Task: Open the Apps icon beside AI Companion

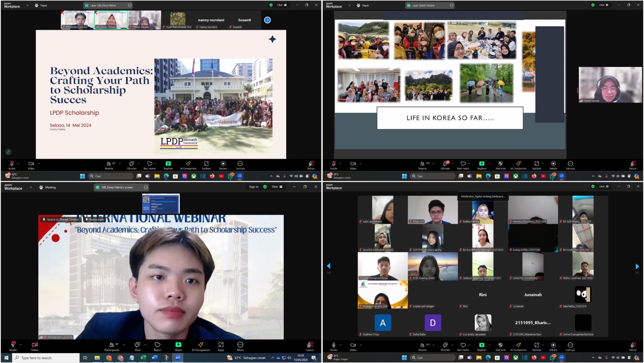Action: 221,345
